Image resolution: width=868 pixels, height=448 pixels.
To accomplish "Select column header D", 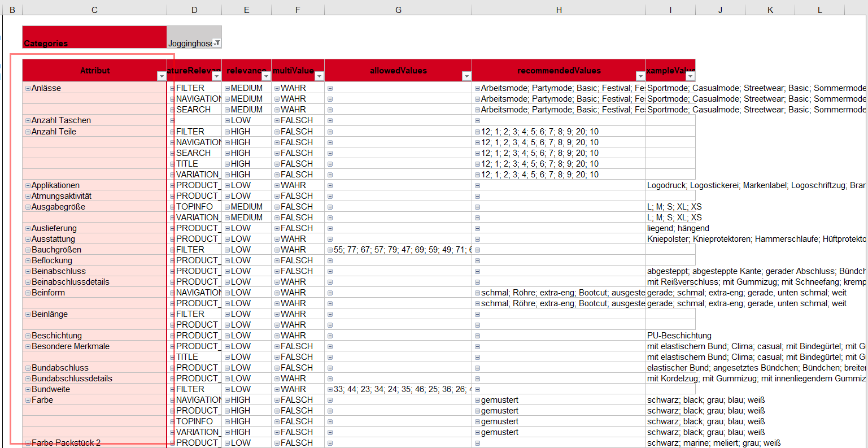I will pyautogui.click(x=194, y=10).
